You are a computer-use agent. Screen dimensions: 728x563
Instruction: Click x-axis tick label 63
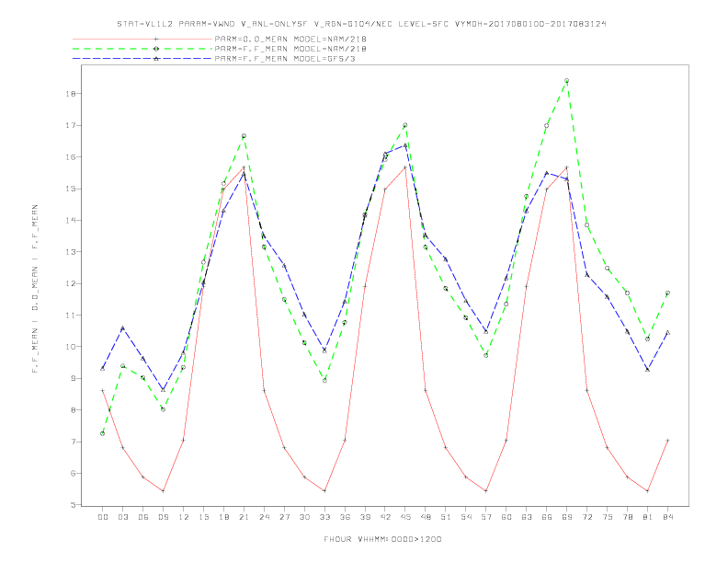(527, 517)
